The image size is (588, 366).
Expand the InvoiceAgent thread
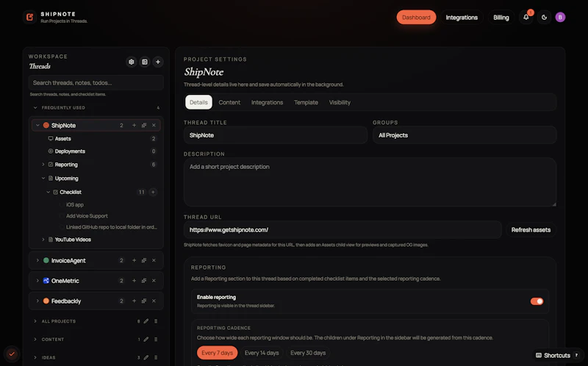coord(37,260)
